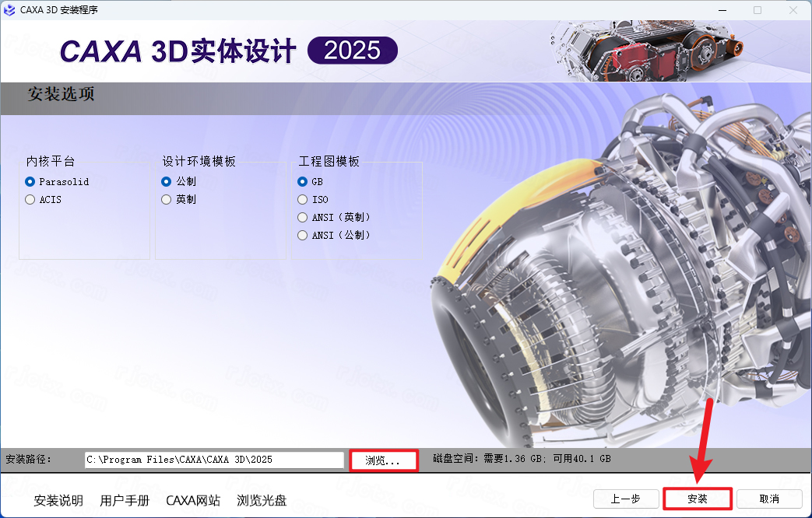Open the 浏览... folder browse button

click(383, 460)
